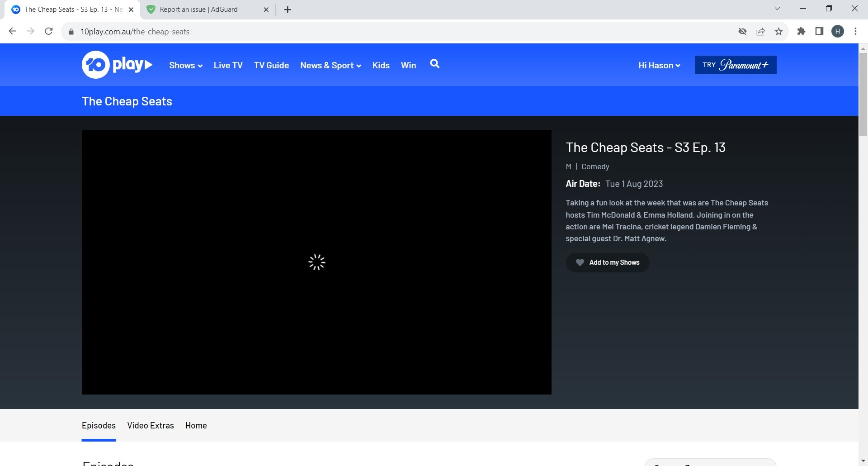This screenshot has width=868, height=466.
Task: Click the share page icon in address bar
Action: tap(760, 32)
